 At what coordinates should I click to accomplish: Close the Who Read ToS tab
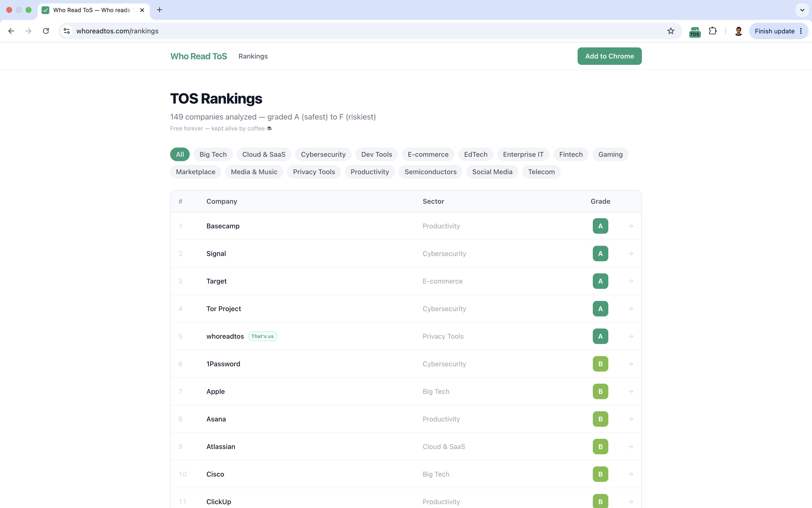pyautogui.click(x=142, y=10)
